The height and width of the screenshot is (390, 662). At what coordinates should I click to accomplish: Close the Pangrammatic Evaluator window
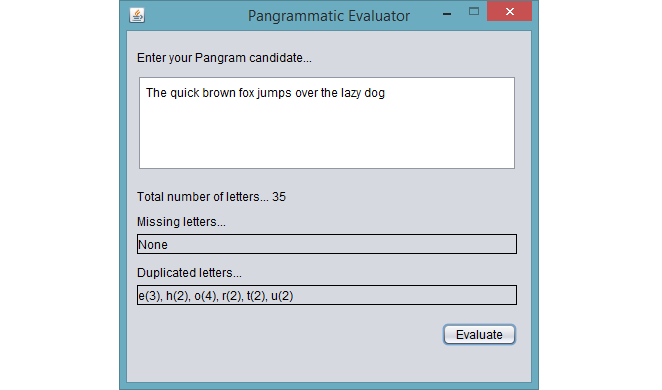(510, 11)
